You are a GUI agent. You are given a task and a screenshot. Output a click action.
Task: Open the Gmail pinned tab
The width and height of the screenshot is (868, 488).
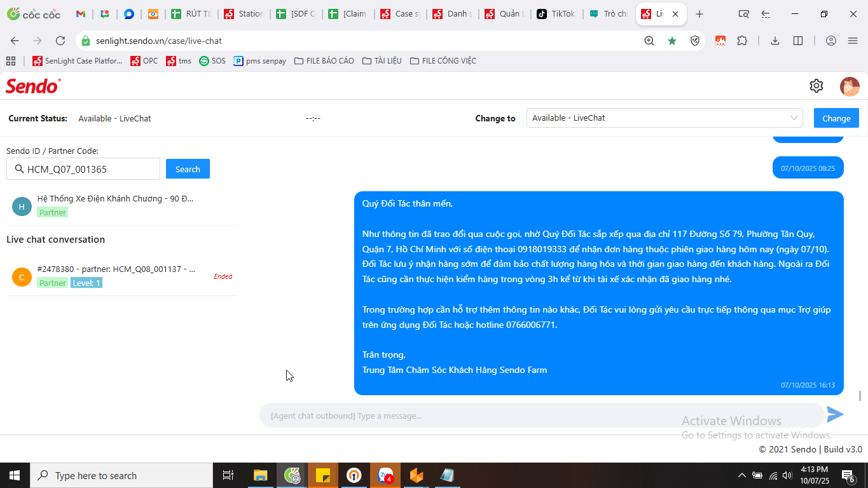coord(81,14)
